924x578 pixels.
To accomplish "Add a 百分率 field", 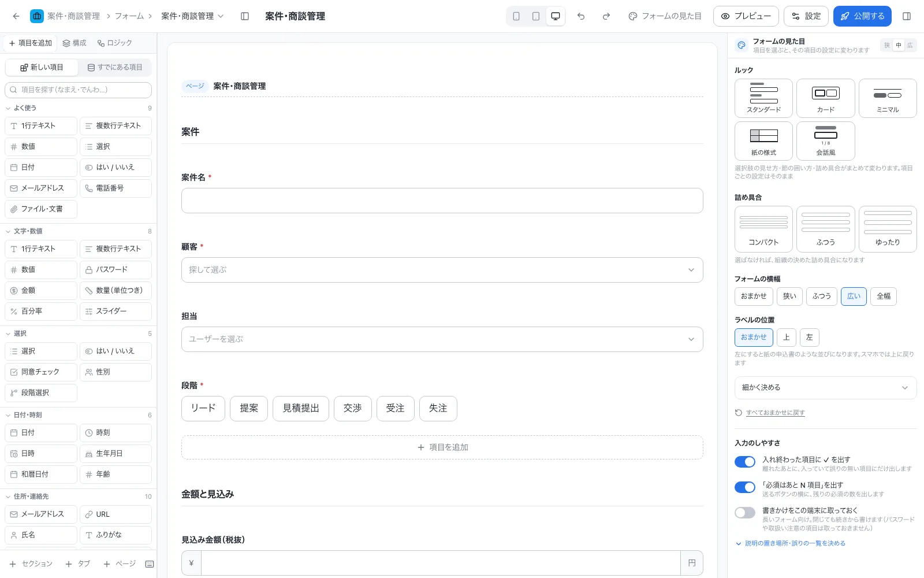I will 41,312.
